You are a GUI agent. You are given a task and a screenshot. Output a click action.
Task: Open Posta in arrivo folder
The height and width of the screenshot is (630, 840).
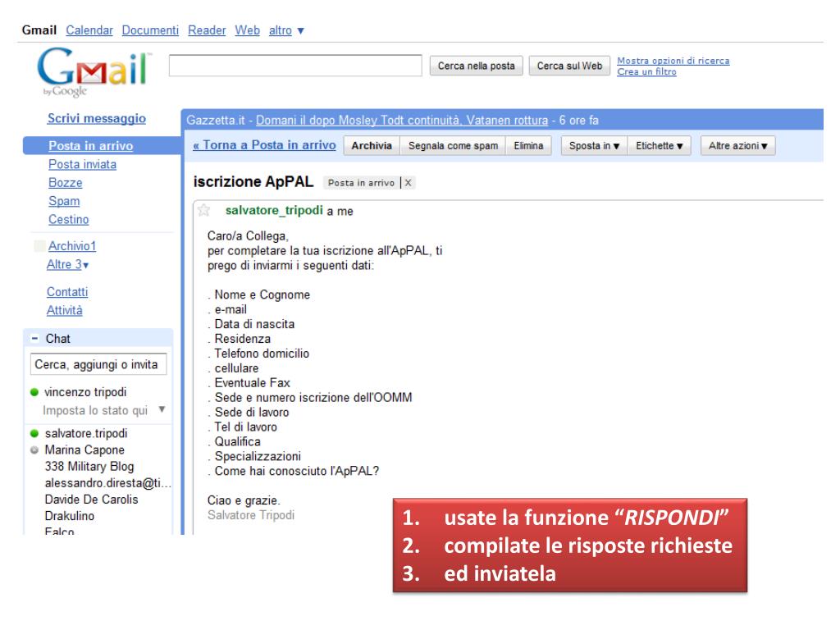(x=90, y=146)
